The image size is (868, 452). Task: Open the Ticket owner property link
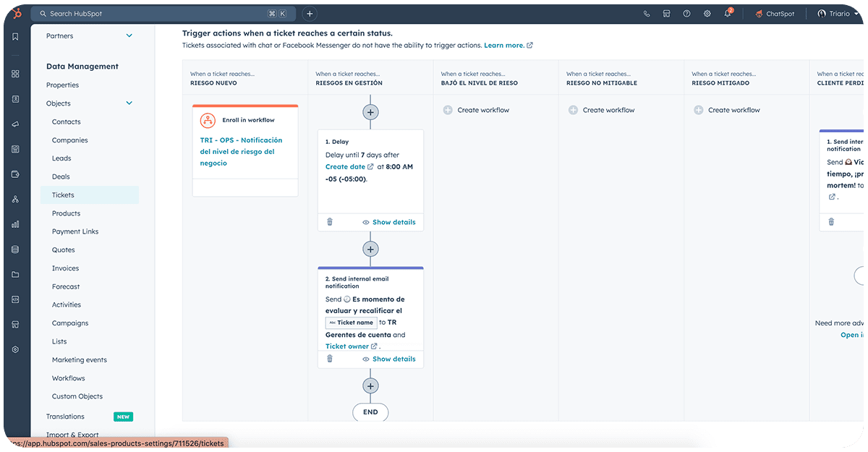[352, 346]
